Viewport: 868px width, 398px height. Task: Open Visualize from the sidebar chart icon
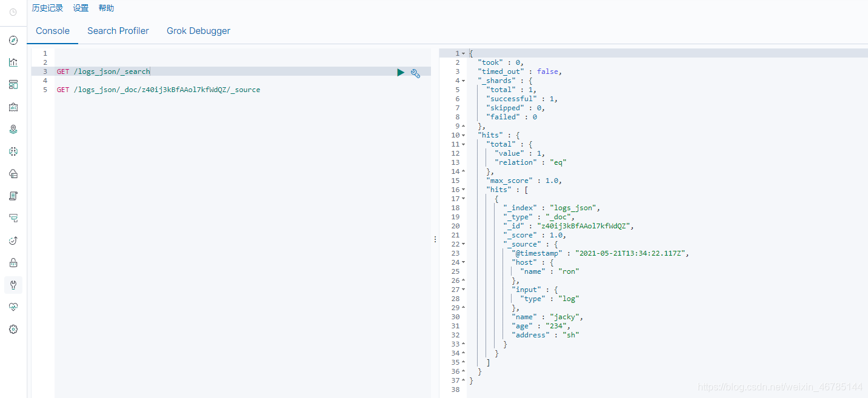pyautogui.click(x=13, y=62)
